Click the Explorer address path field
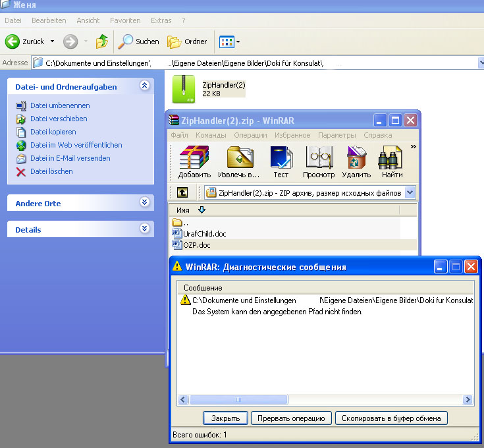 click(x=254, y=63)
